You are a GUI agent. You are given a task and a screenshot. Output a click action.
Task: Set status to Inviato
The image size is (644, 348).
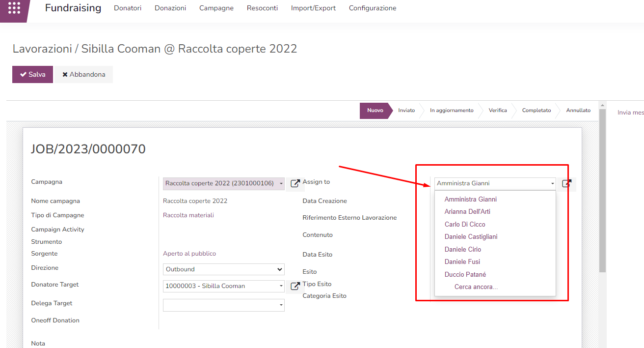point(406,111)
